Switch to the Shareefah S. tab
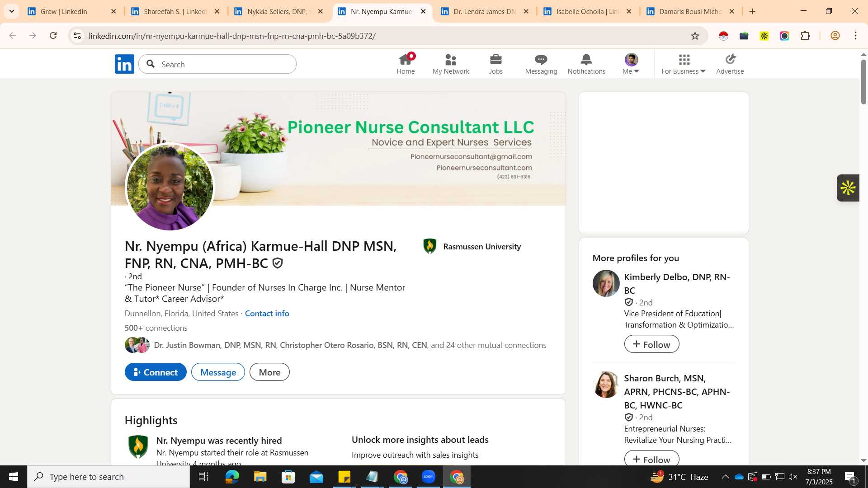868x488 pixels. 174,11
